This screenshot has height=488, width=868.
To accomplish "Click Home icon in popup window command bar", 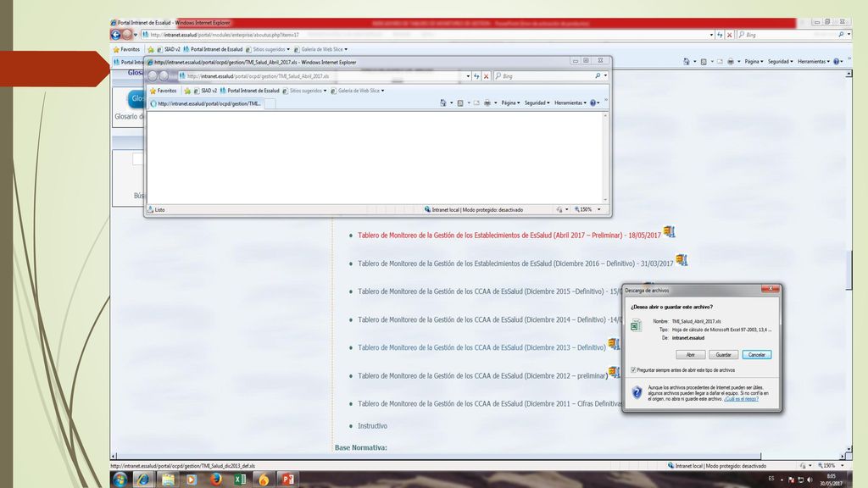I will click(442, 103).
